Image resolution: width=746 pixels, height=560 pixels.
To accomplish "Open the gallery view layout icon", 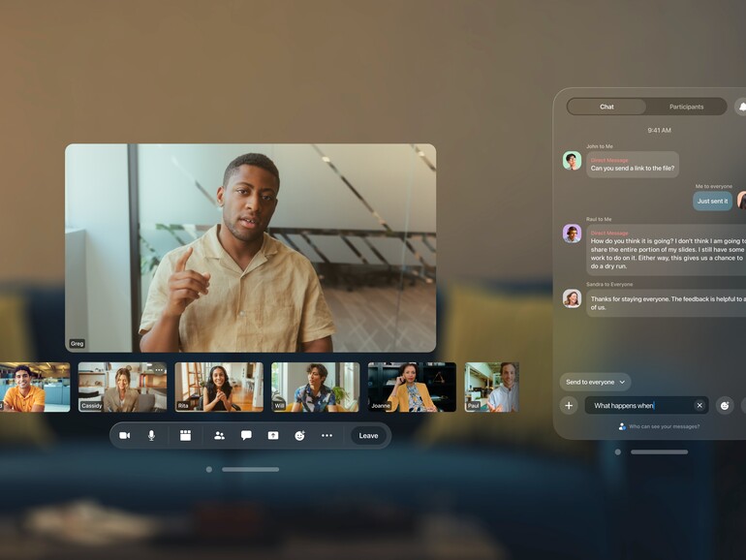I will 186,435.
